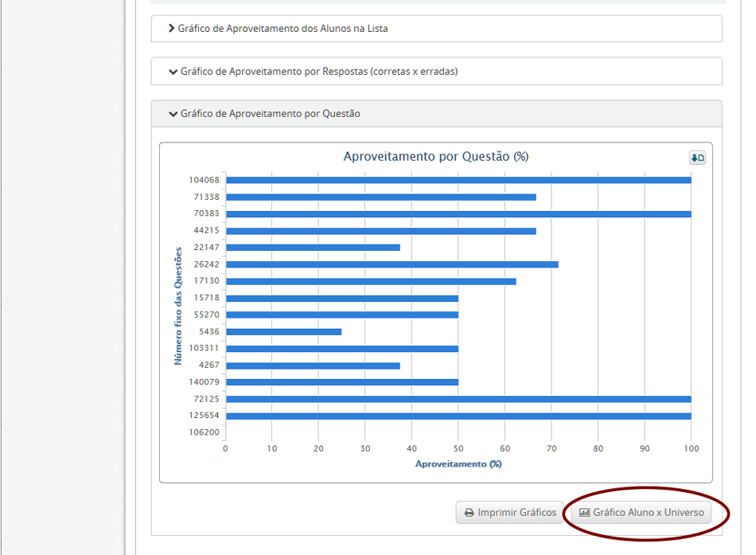Viewport: 756px width, 555px height.
Task: Click the Número fixo das Questões axis title
Action: pos(178,307)
